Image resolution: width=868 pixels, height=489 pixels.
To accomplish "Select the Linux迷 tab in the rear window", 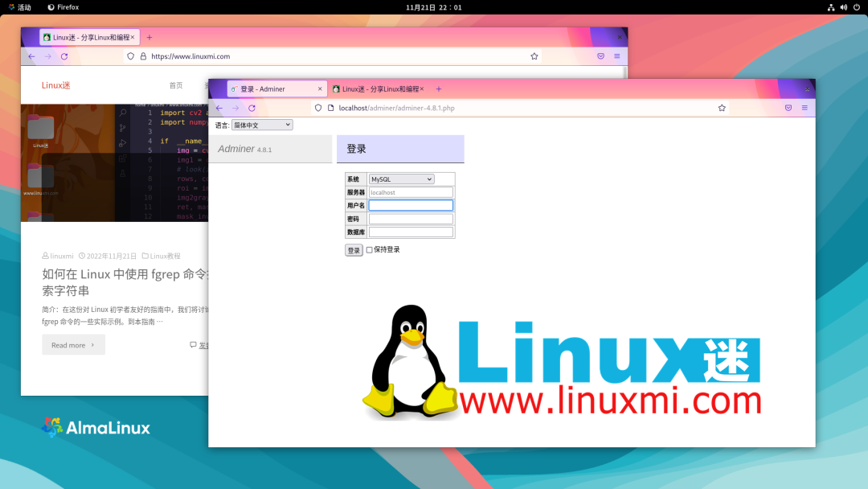I will pyautogui.click(x=88, y=37).
